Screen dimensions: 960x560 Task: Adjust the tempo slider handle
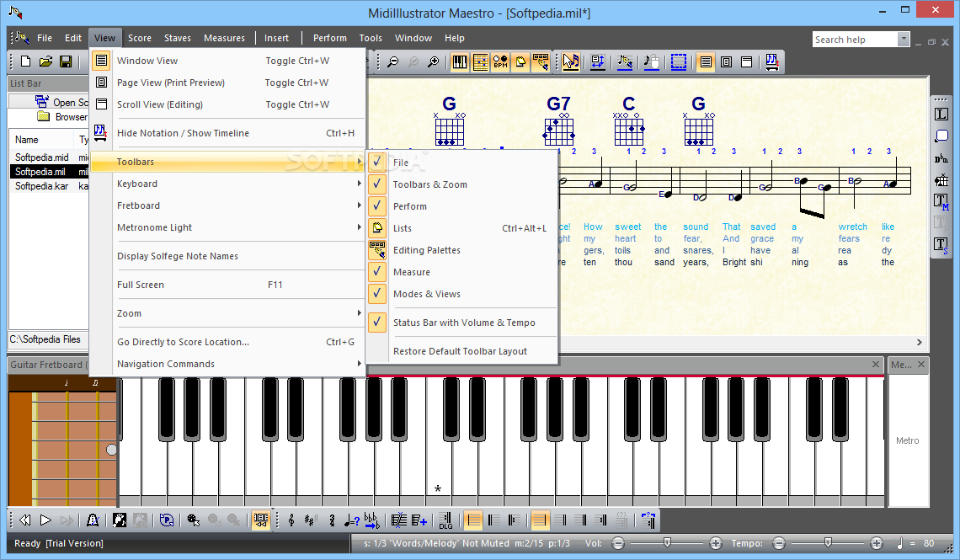click(828, 543)
